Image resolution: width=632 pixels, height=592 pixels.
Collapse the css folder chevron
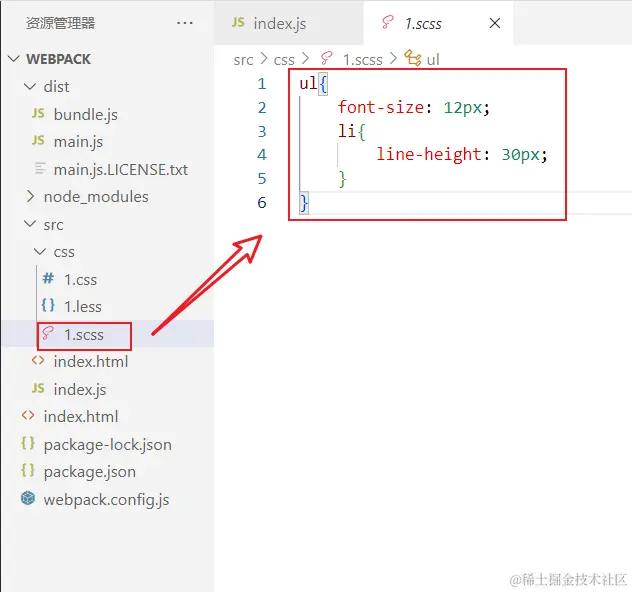click(x=40, y=251)
